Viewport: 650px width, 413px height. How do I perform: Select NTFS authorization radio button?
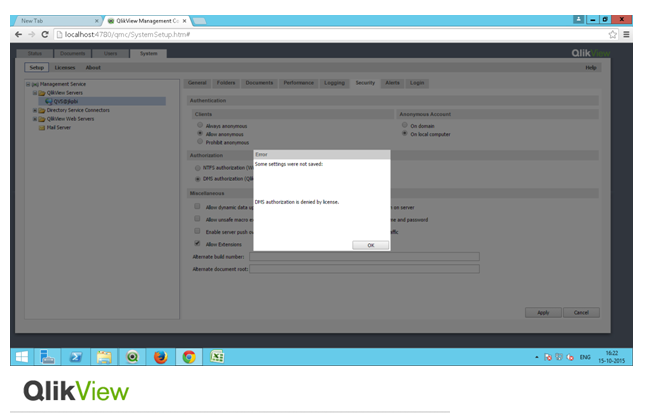(198, 168)
